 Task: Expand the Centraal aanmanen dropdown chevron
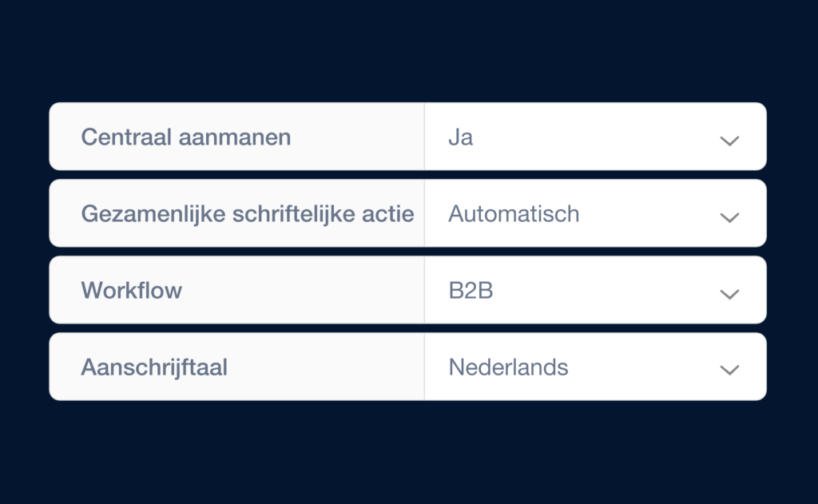pos(729,140)
